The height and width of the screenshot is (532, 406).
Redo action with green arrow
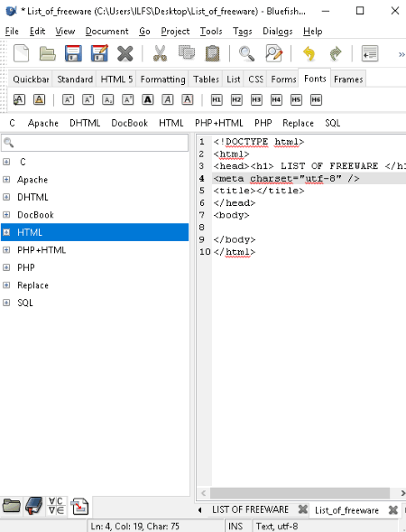pyautogui.click(x=336, y=53)
